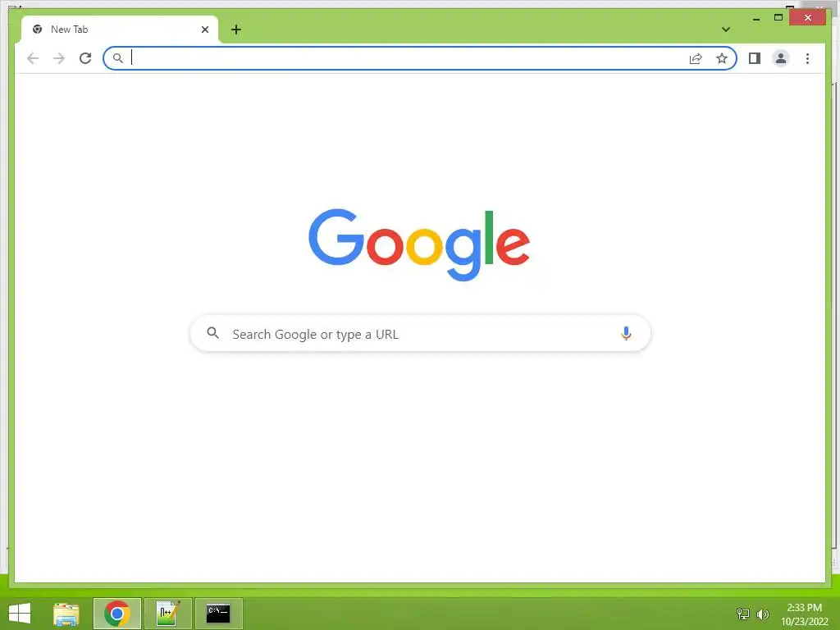Click the Google logo

click(419, 244)
